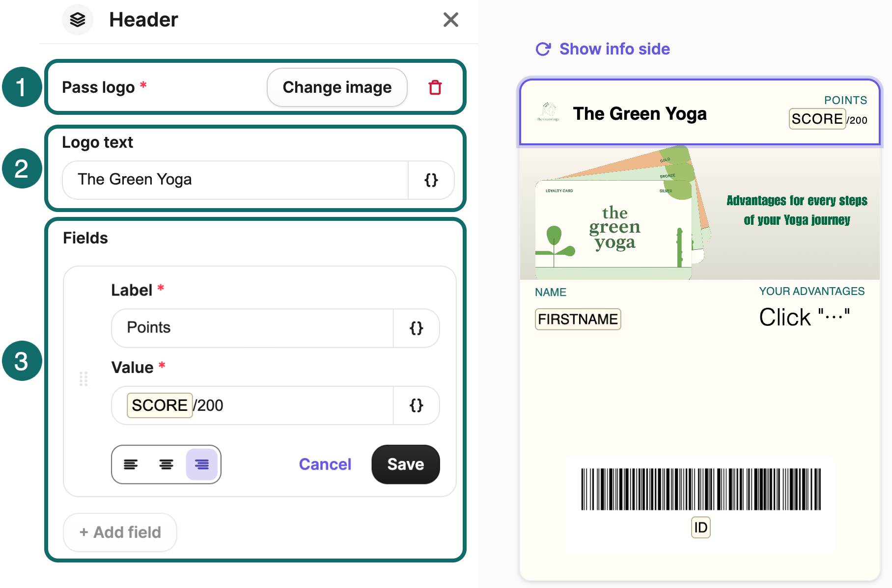Click the refresh icon by Show info side
Viewport: 892px width, 588px height.
point(543,49)
